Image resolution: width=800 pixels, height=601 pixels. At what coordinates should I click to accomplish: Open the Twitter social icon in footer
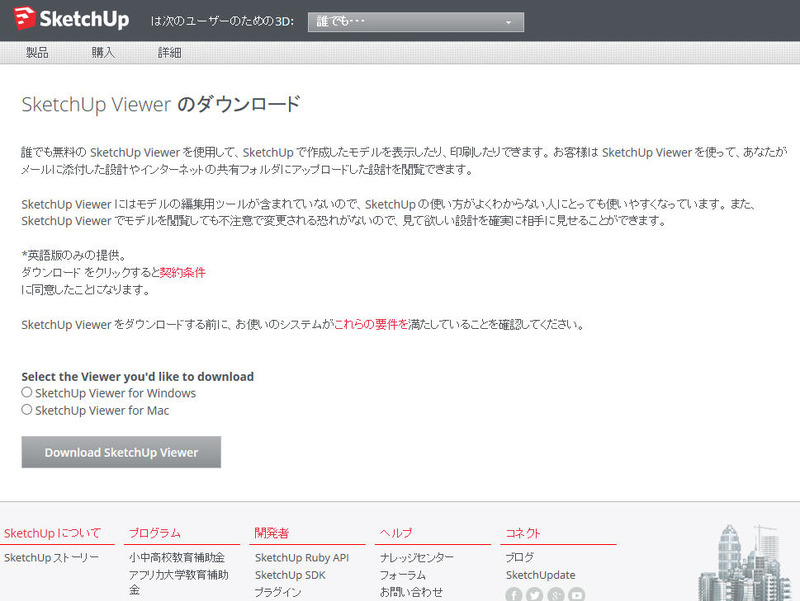click(535, 595)
